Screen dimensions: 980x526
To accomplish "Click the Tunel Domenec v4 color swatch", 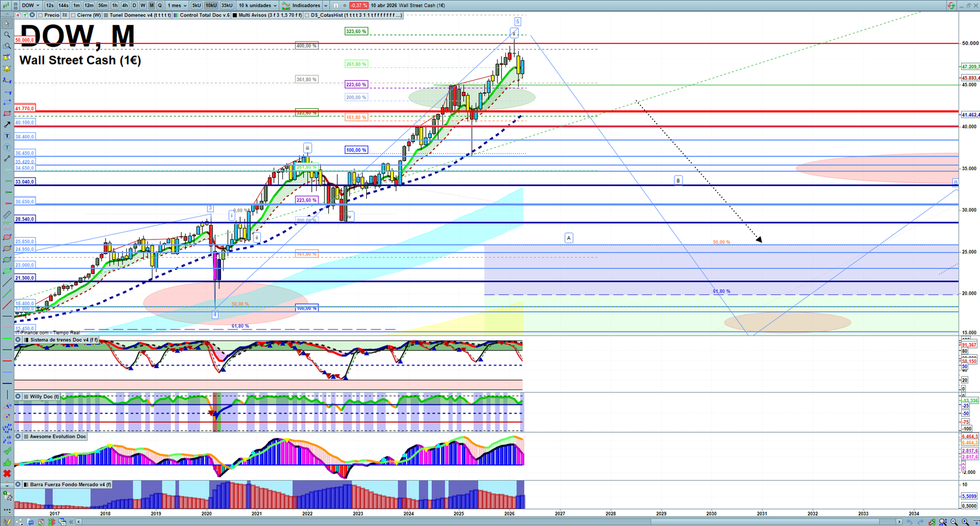I will coord(106,15).
